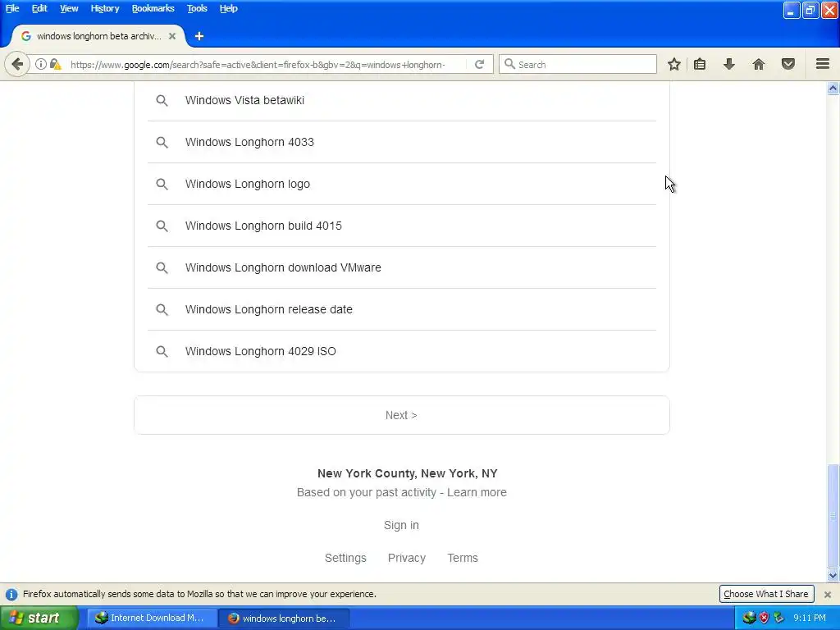This screenshot has width=840, height=630.
Task: Open the File menu
Action: coord(12,8)
